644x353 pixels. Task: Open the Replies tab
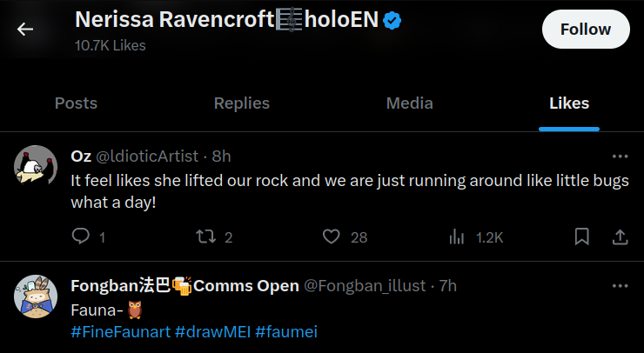pyautogui.click(x=241, y=103)
